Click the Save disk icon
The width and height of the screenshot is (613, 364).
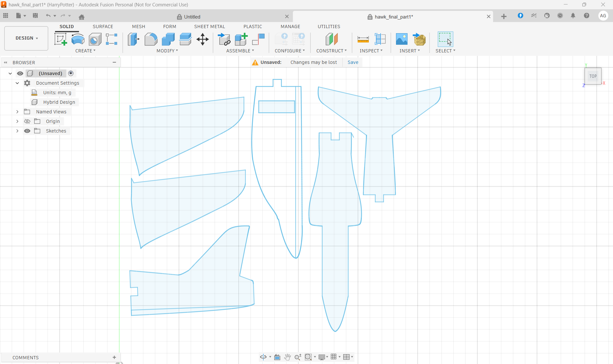pos(35,15)
